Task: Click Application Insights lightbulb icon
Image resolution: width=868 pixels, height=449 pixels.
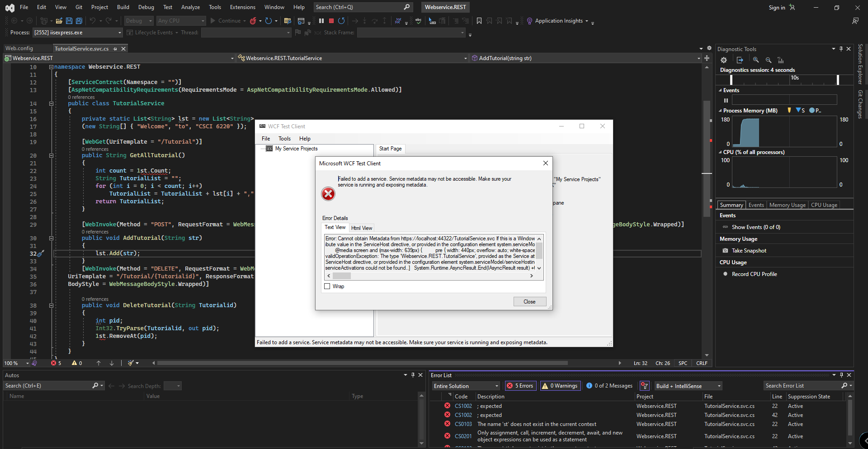Action: [529, 21]
